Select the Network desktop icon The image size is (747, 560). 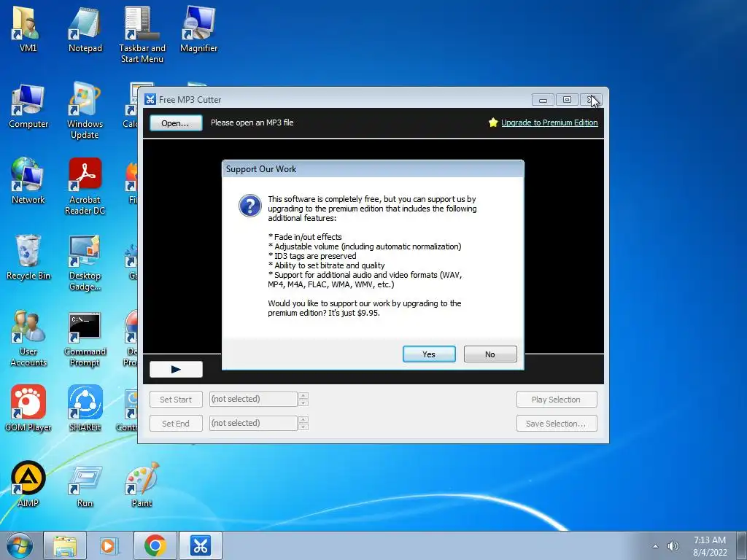[28, 181]
